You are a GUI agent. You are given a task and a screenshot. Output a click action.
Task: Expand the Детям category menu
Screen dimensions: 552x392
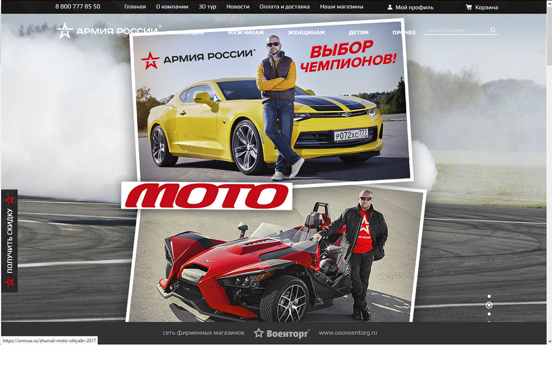click(358, 33)
